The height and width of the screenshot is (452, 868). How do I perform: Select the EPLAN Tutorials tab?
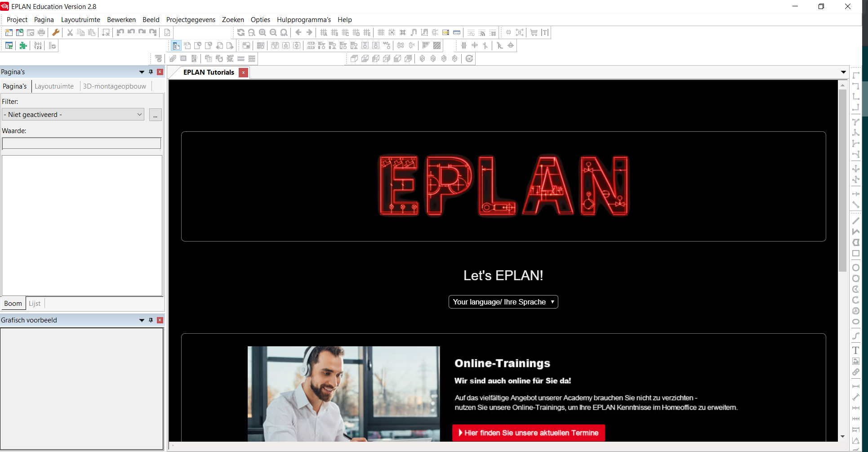click(209, 72)
